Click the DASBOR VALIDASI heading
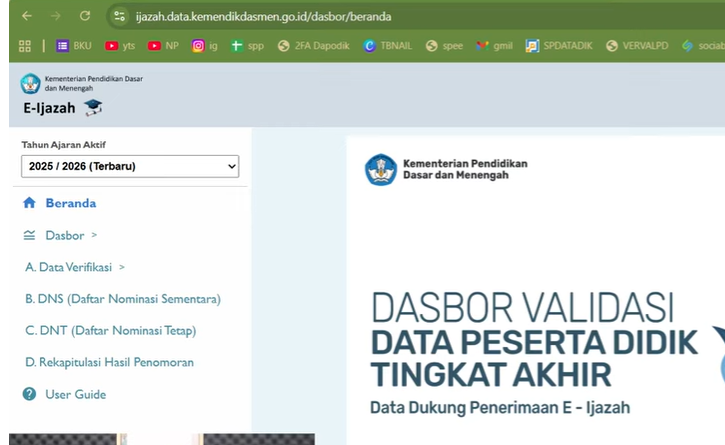Viewport: 725px width, 445px height. pos(522,308)
